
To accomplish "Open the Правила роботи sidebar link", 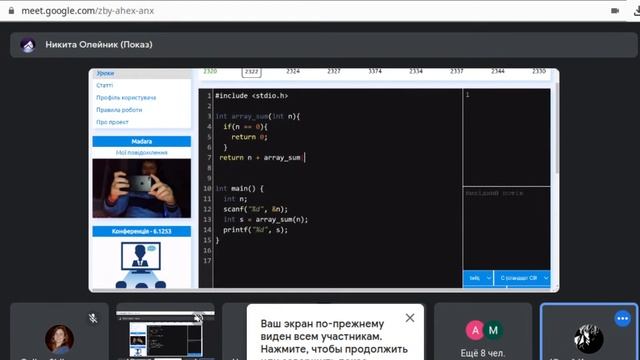I will tap(119, 110).
